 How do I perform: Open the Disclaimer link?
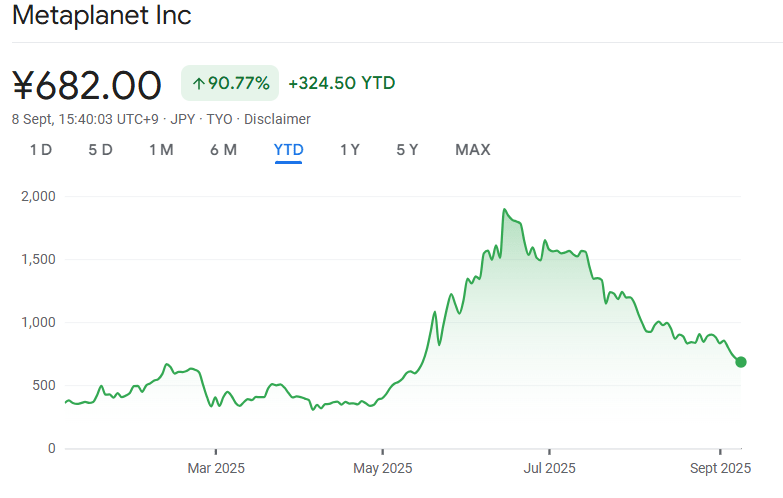pyautogui.click(x=277, y=119)
